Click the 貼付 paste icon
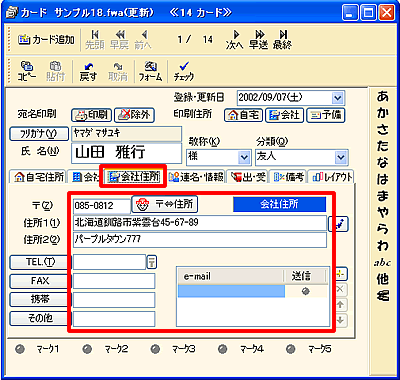The height and width of the screenshot is (380, 400). coord(55,71)
